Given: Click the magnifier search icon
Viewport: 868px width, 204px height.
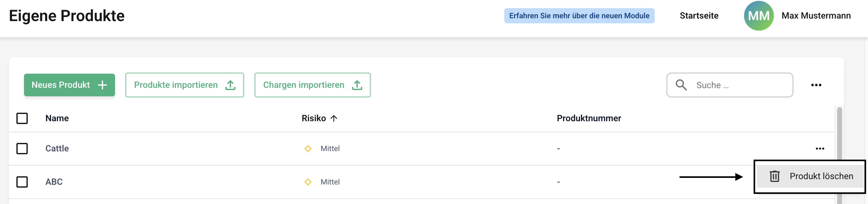Looking at the screenshot, I should 681,85.
